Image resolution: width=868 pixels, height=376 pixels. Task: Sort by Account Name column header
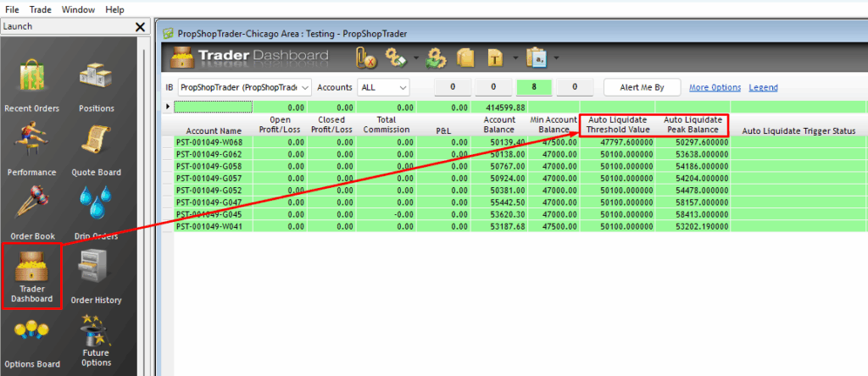pyautogui.click(x=214, y=125)
